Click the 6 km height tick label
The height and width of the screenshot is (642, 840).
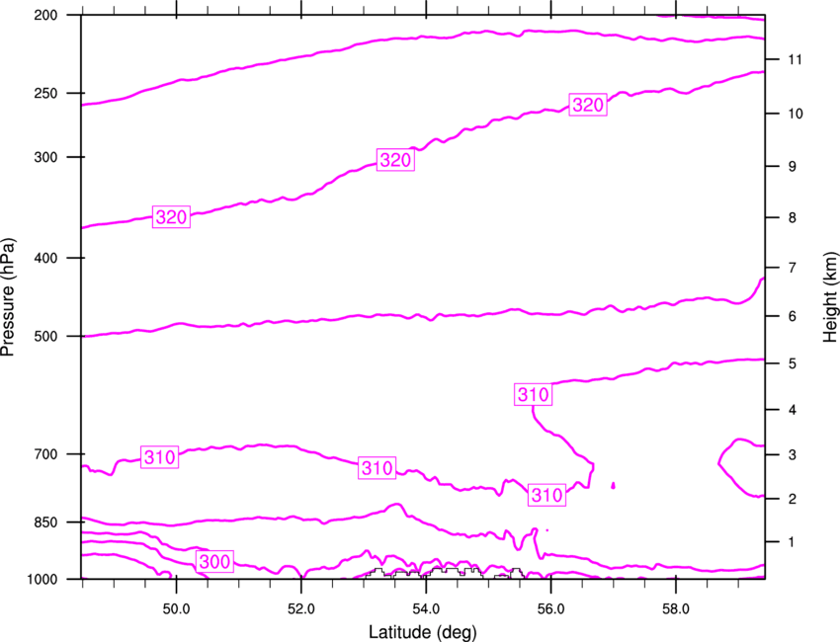pyautogui.click(x=793, y=316)
